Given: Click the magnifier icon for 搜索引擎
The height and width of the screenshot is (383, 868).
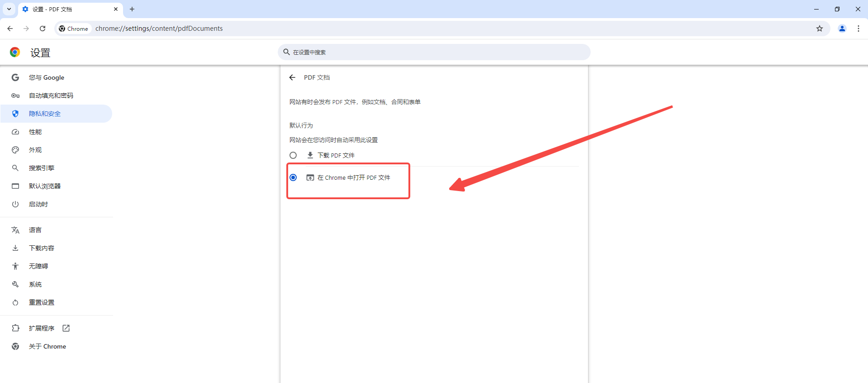Looking at the screenshot, I should click(x=15, y=168).
